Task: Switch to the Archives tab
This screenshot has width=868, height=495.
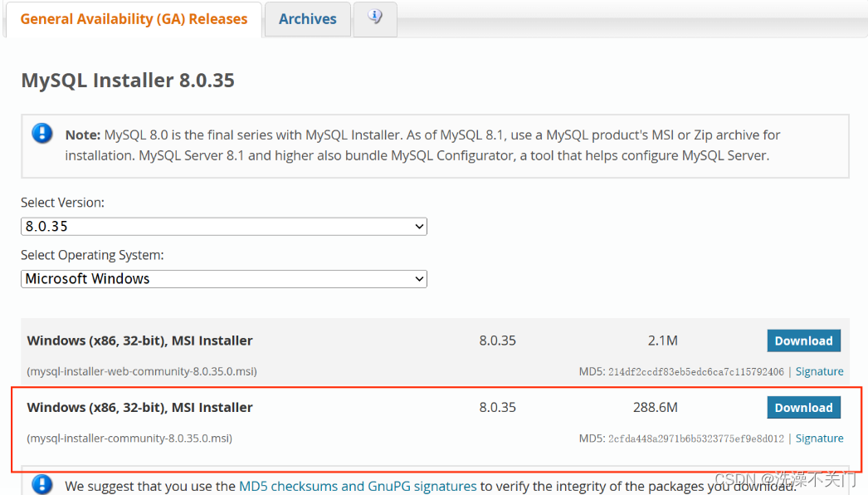Action: click(x=307, y=19)
